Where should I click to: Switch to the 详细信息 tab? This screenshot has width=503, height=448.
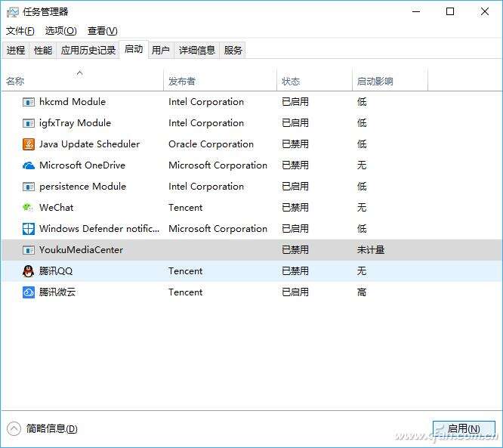[x=197, y=51]
